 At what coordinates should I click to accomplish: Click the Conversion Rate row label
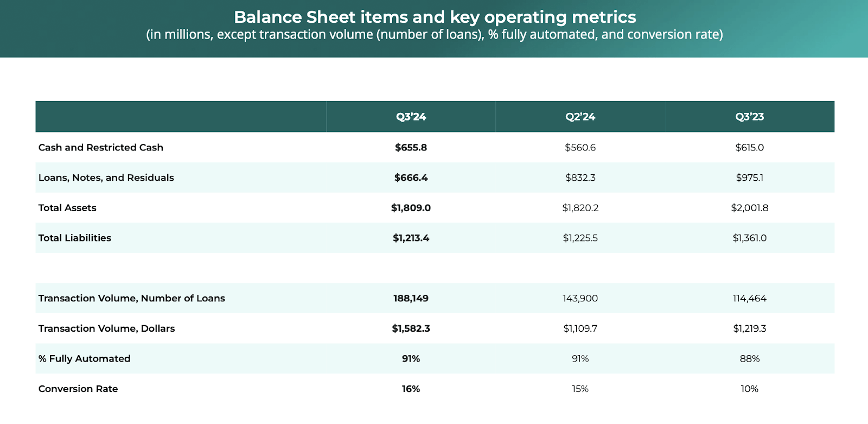(x=78, y=389)
